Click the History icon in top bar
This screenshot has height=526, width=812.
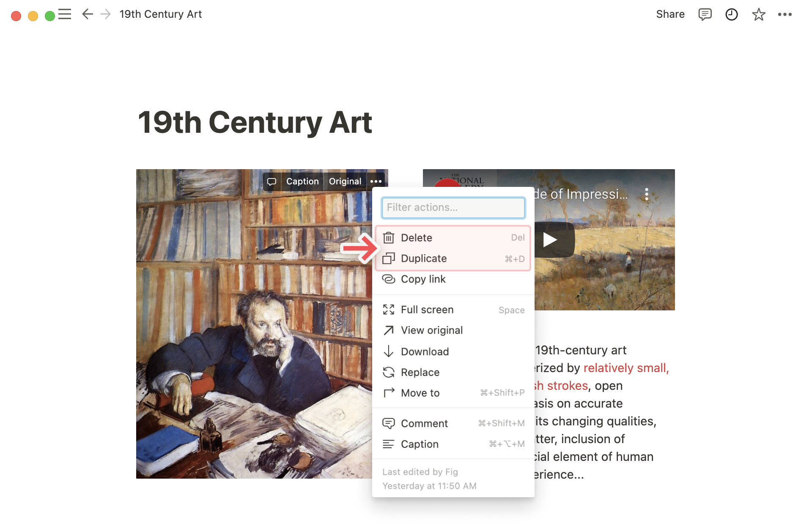[731, 15]
